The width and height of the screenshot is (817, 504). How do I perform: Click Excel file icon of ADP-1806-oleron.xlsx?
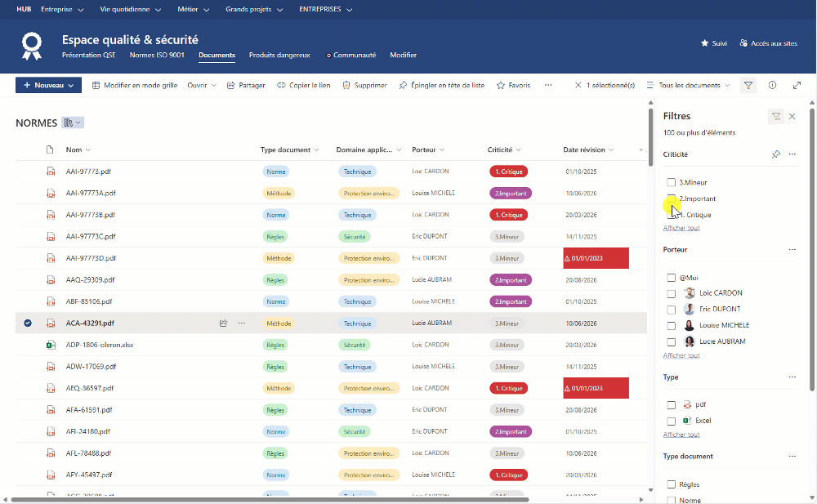pyautogui.click(x=51, y=345)
